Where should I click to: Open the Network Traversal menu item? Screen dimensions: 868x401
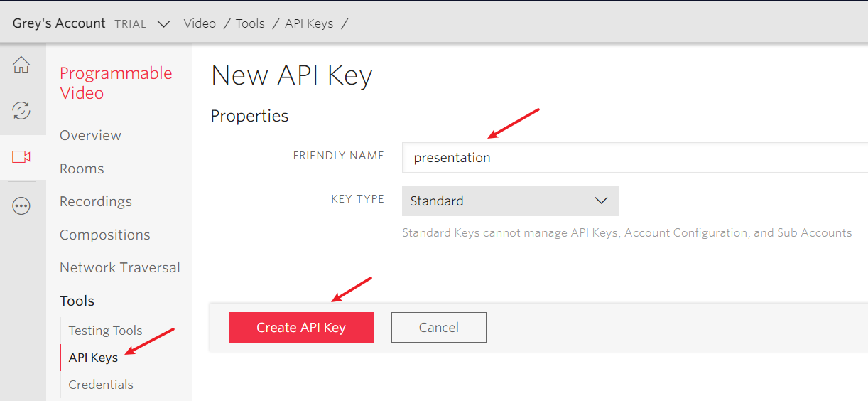120,267
